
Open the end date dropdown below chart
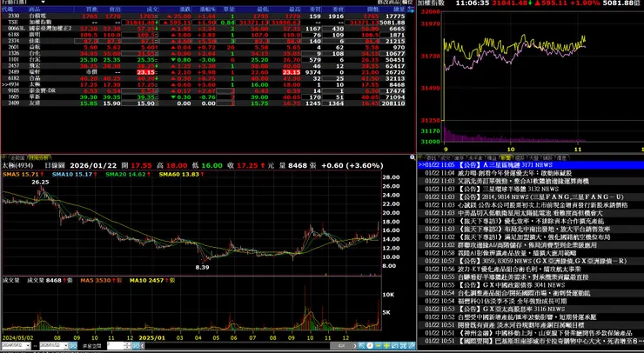pyautogui.click(x=66, y=346)
